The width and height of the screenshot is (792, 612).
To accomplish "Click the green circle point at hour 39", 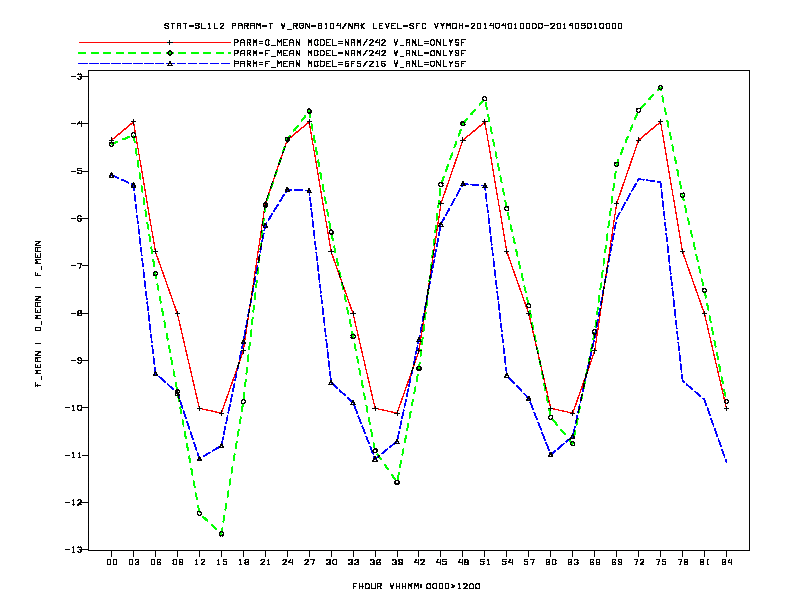I will click(x=397, y=482).
